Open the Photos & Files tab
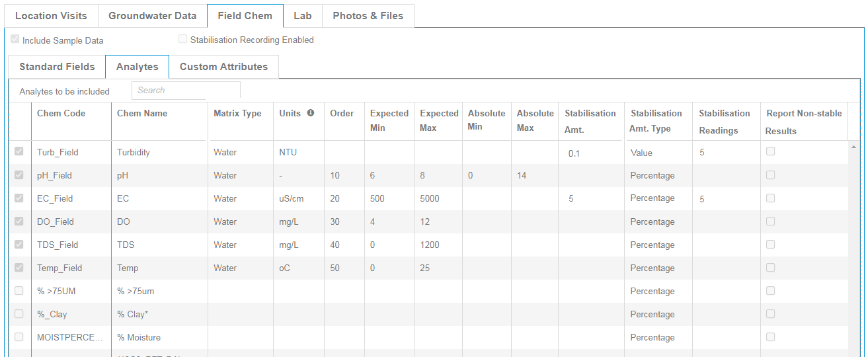 [368, 16]
